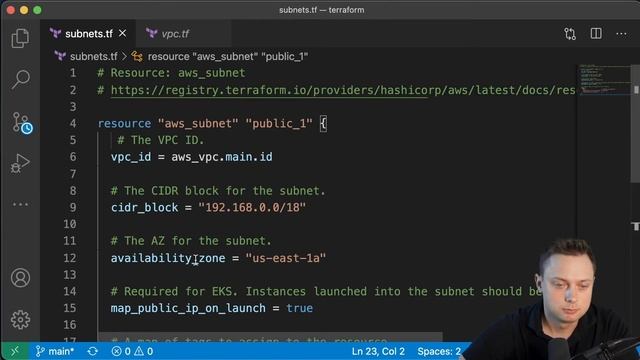Click the horizontal scrollbar below the code

pyautogui.click(x=270, y=337)
